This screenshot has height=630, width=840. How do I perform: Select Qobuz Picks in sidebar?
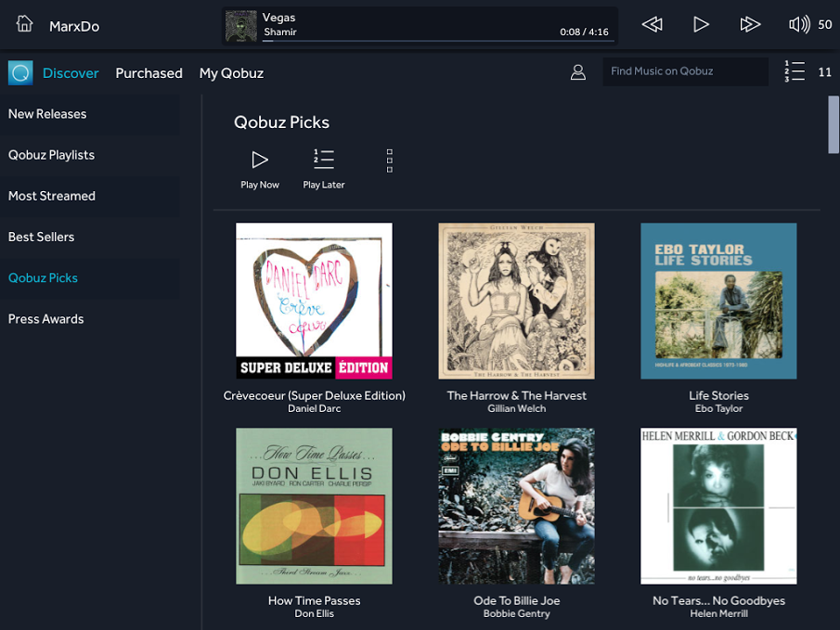point(90,278)
